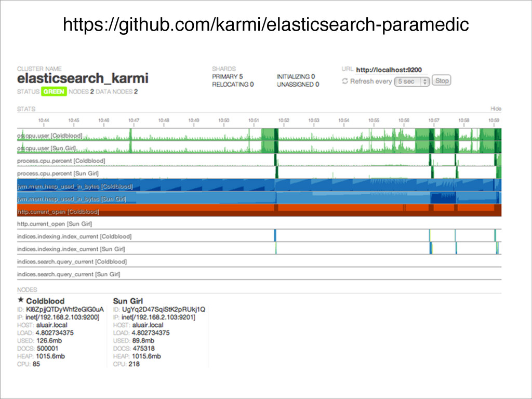
Task: Select the process.cpu.percent [Coldblood] chart row
Action: (259, 160)
